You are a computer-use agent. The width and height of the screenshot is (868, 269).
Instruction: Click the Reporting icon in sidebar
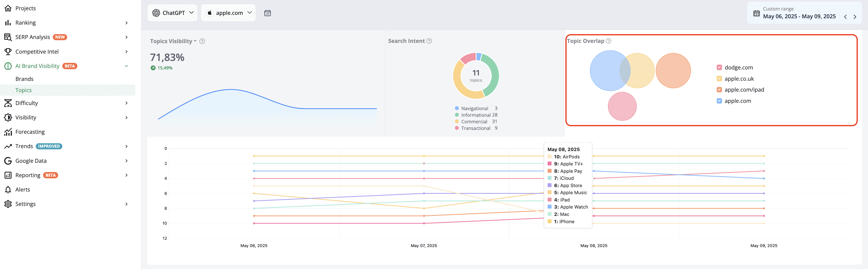coord(8,175)
